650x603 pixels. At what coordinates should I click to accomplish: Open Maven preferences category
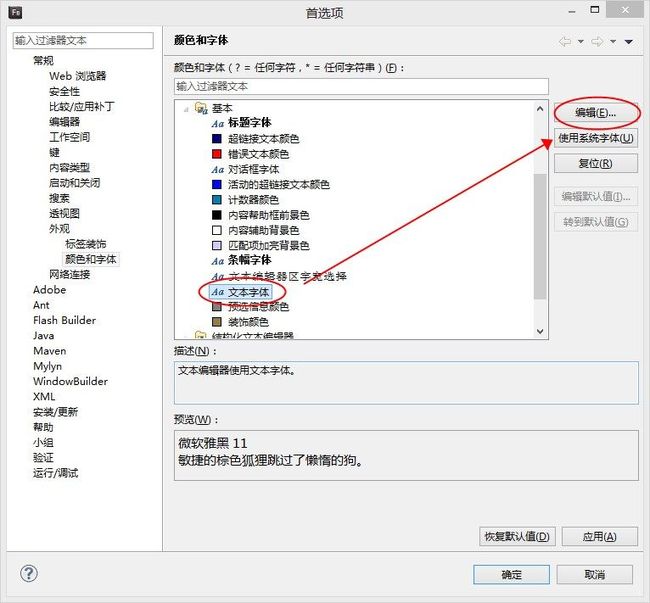pyautogui.click(x=49, y=351)
